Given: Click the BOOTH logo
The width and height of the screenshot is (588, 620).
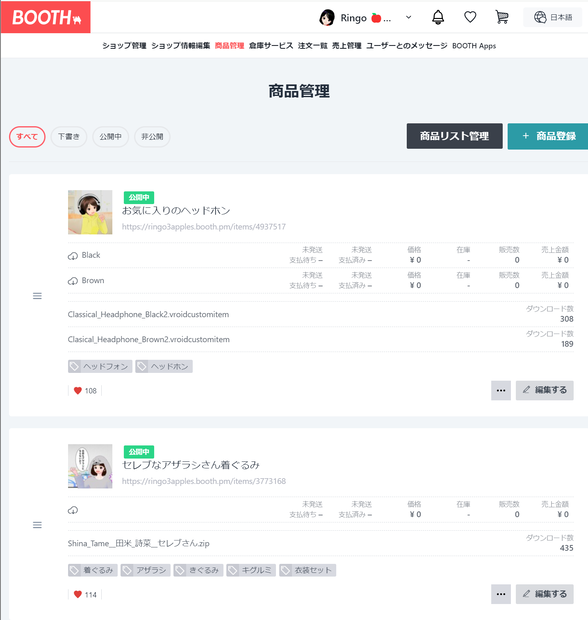Looking at the screenshot, I should [45, 17].
